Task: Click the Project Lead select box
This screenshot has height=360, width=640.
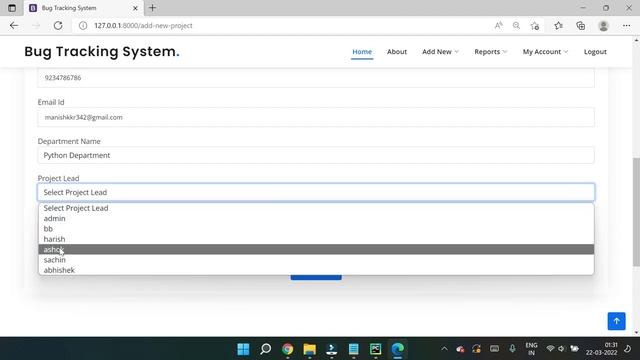Action: (316, 192)
